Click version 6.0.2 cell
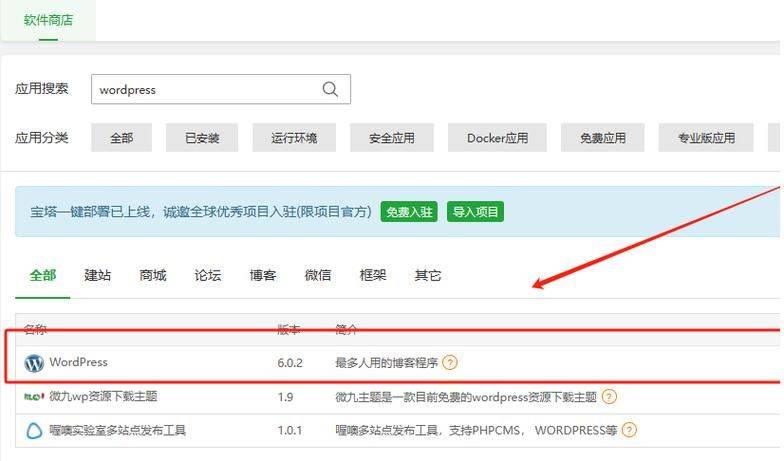Screen dimensions: 784x461 (290, 362)
